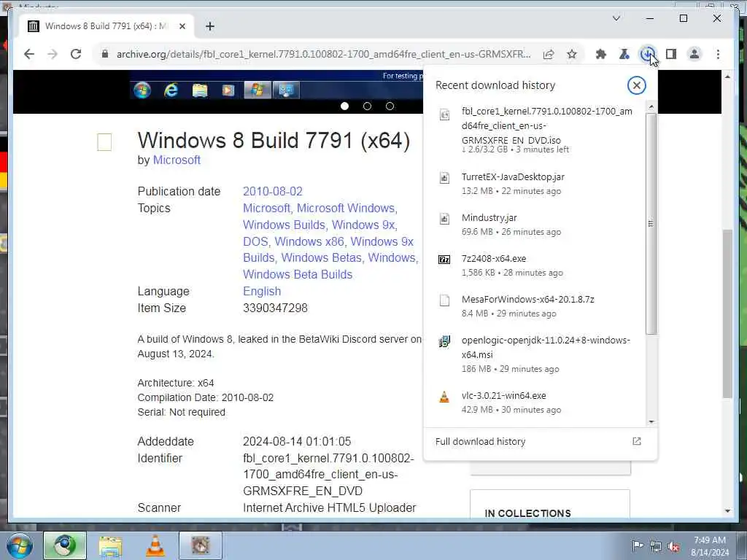The height and width of the screenshot is (560, 747).
Task: Open the Chrome Labs flask icon
Action: click(624, 54)
